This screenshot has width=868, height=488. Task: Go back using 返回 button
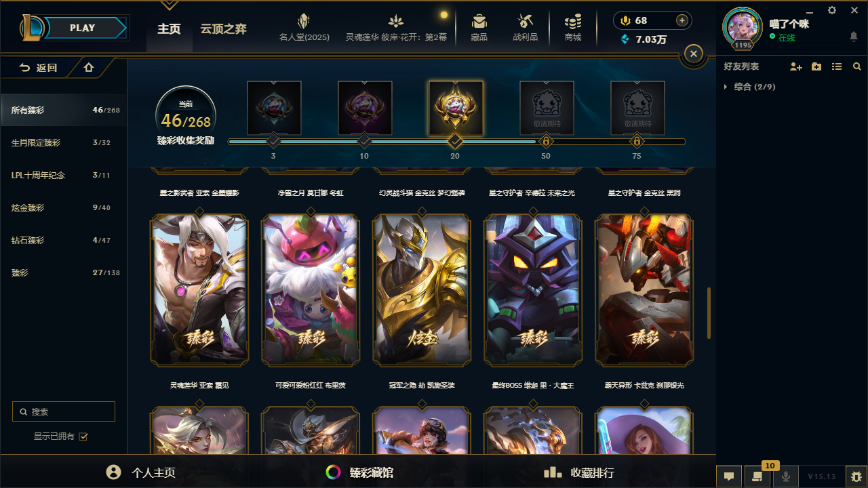point(38,67)
